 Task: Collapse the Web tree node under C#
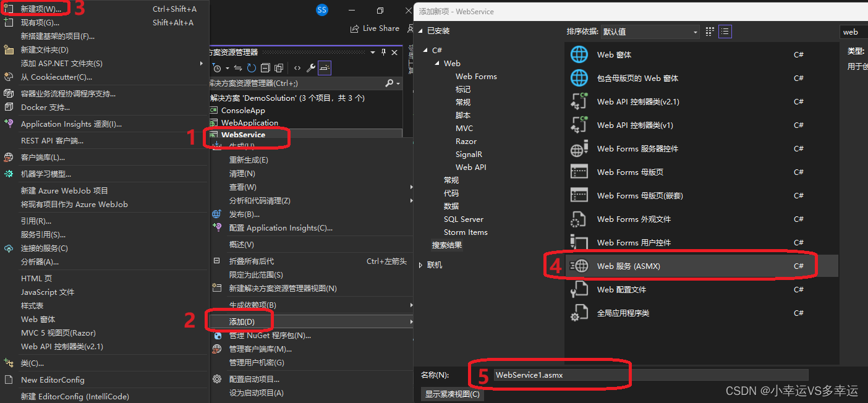click(437, 63)
